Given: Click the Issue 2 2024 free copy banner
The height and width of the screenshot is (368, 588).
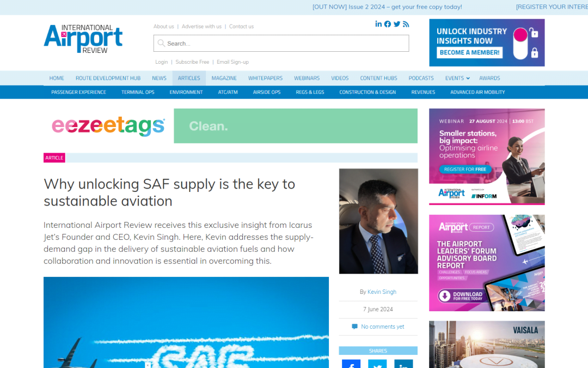Looking at the screenshot, I should pyautogui.click(x=387, y=7).
